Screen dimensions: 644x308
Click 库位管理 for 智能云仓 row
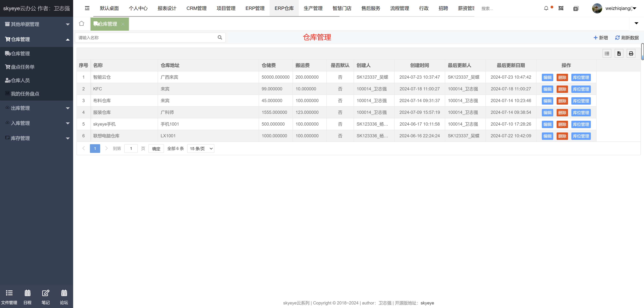[581, 77]
